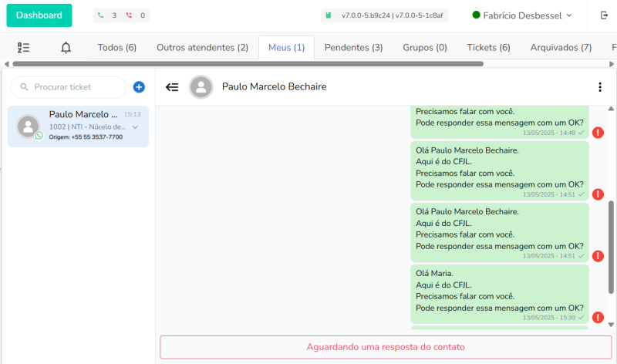Click Paulo Marcelo Bechaire header avatar
Screen dimensions: 617x364
pyautogui.click(x=201, y=87)
